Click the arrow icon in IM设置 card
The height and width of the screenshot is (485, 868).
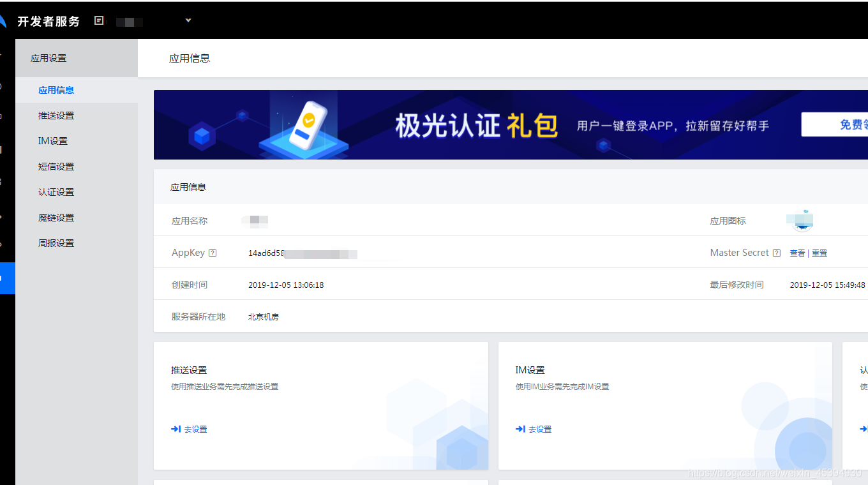click(x=520, y=429)
